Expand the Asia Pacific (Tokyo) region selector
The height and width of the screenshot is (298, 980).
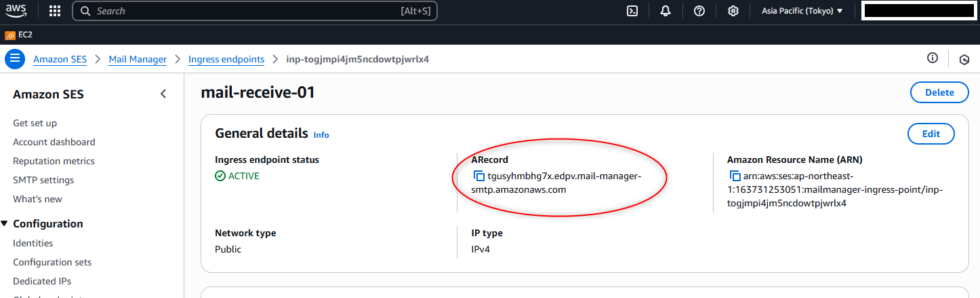tap(802, 11)
